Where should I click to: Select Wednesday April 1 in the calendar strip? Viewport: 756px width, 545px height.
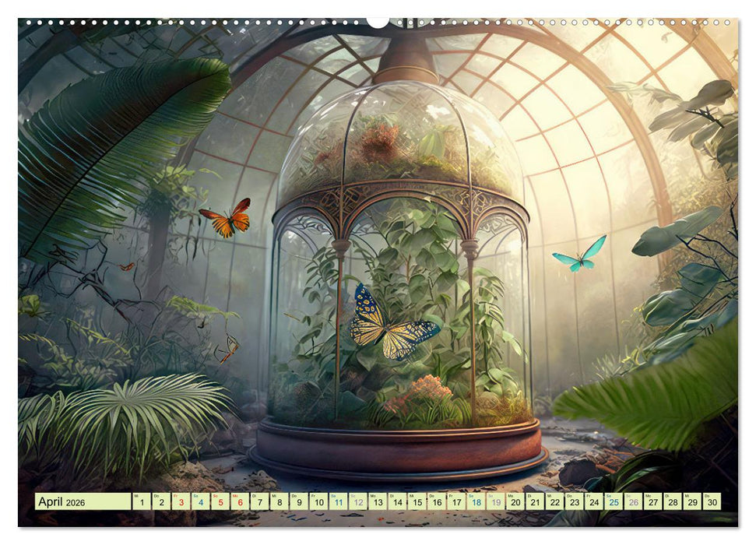(141, 502)
